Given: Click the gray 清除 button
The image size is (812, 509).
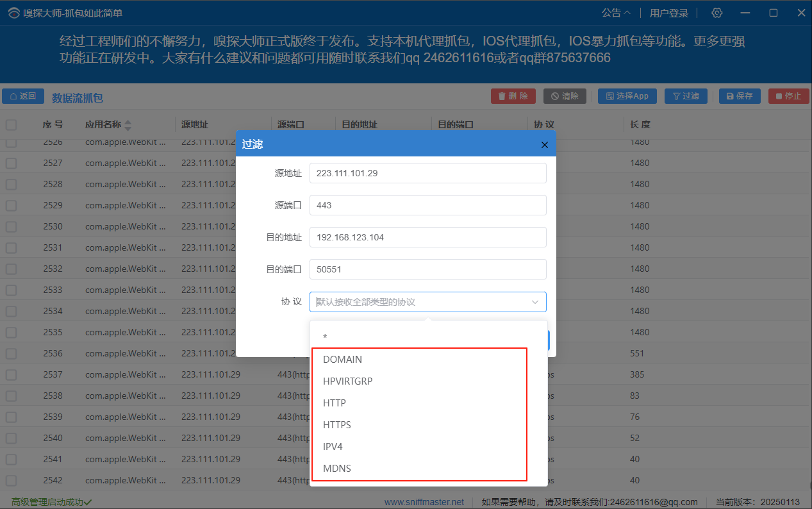Looking at the screenshot, I should (565, 96).
